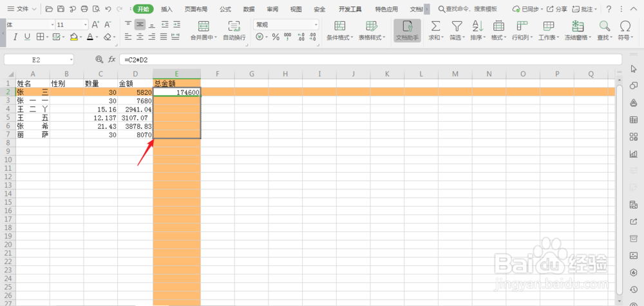
Task: Click 符号 omega symbol icon
Action: pos(625,26)
